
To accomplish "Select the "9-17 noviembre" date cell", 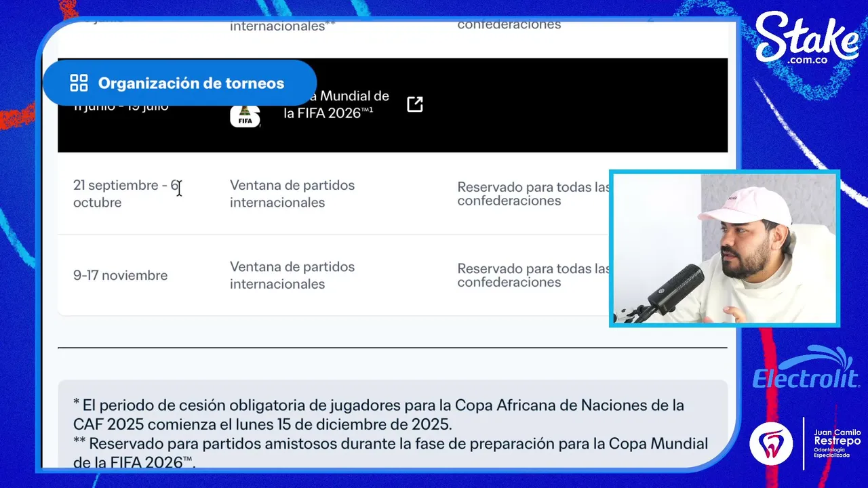I will [120, 275].
